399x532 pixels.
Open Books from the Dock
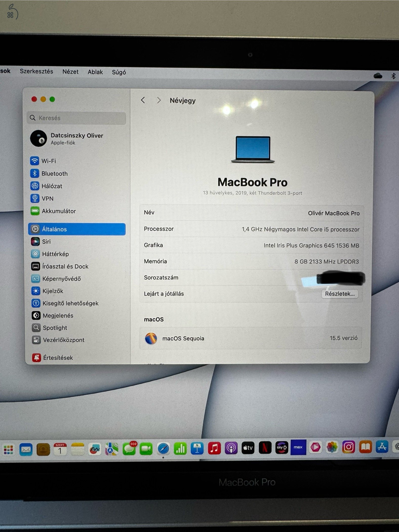tap(365, 447)
